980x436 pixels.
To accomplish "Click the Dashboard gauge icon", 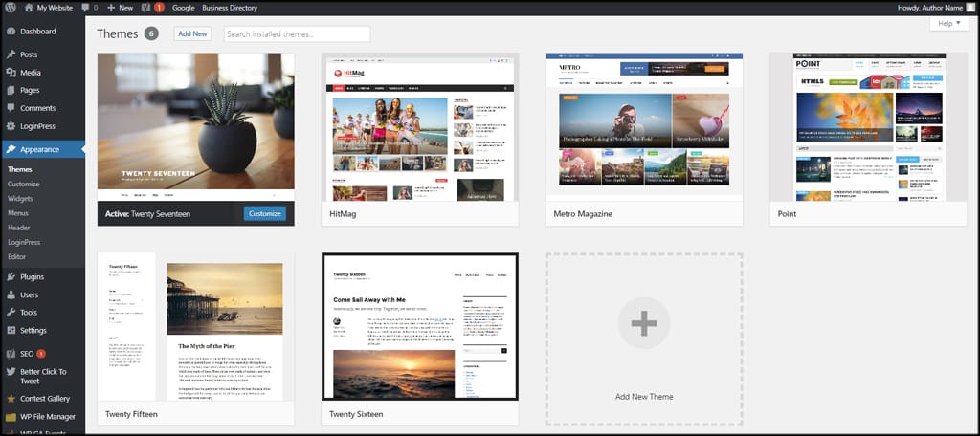I will coord(11,32).
